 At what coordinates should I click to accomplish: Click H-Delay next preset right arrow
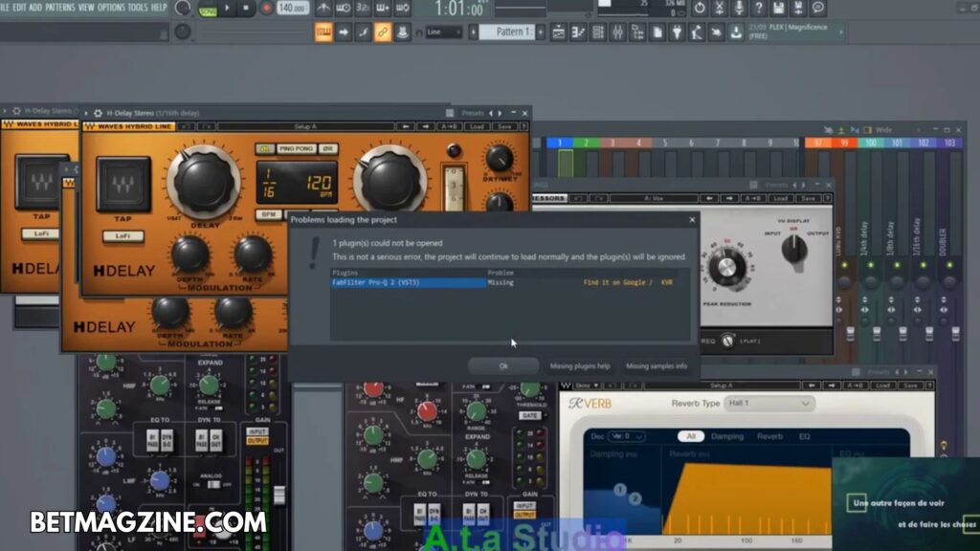[426, 127]
